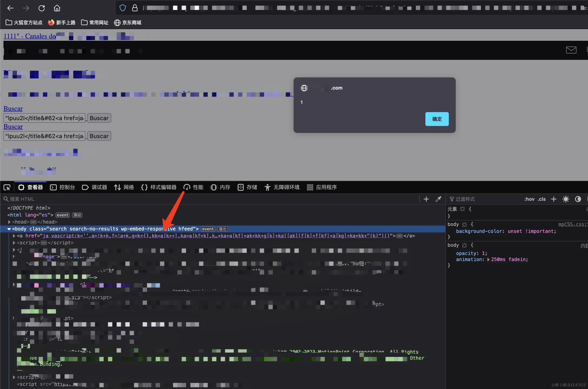Collapse the body element node
This screenshot has height=389, width=588.
(9, 229)
